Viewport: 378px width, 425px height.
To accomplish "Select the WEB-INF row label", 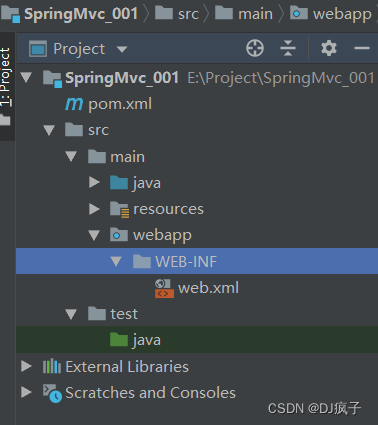I will [x=186, y=262].
